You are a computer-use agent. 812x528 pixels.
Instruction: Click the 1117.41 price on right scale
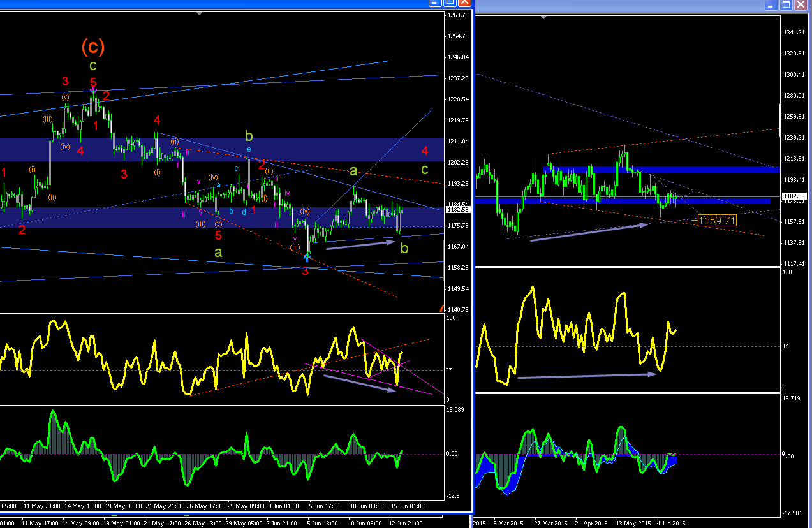[795, 264]
